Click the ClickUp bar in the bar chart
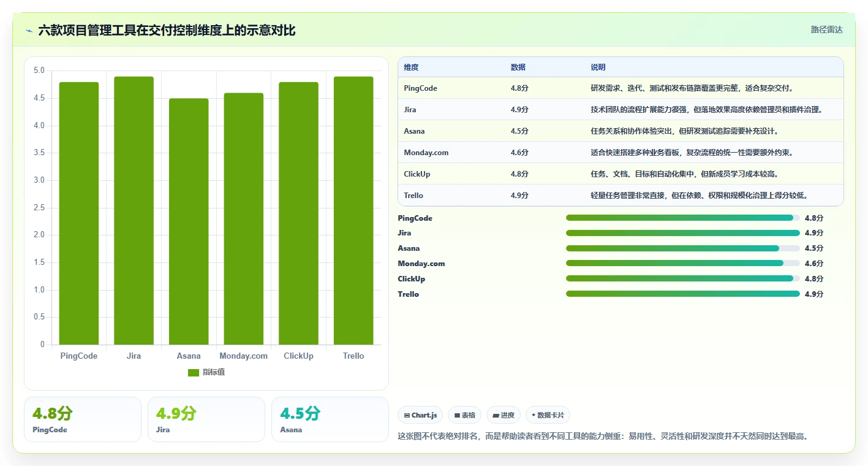This screenshot has width=868, height=466. tap(298, 213)
